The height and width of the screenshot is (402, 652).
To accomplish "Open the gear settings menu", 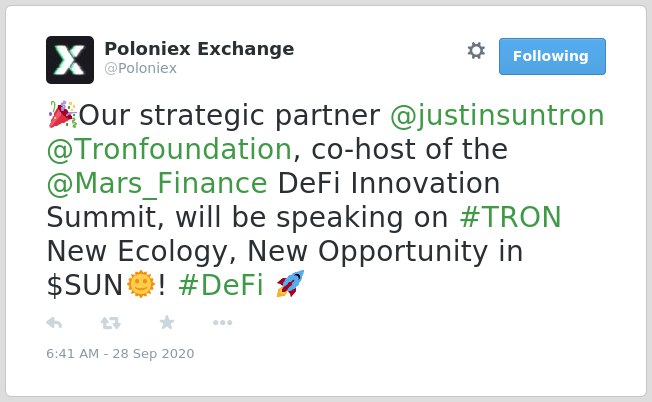I will pyautogui.click(x=476, y=51).
